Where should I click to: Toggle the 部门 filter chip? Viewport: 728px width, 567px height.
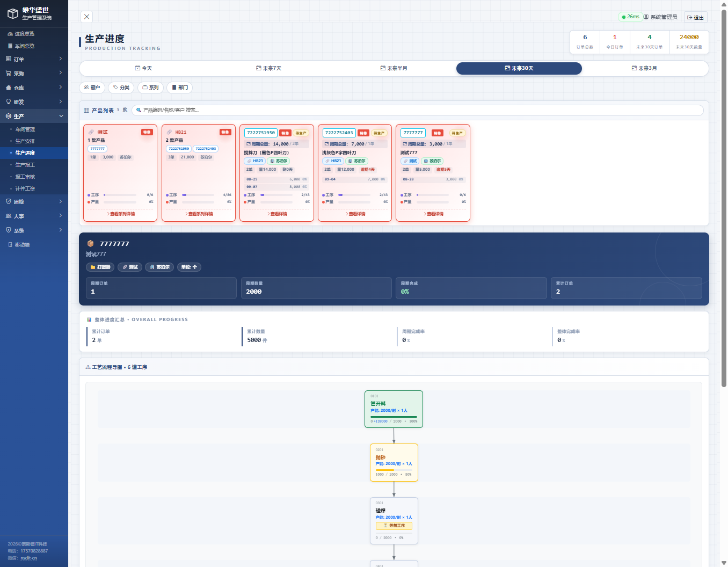tap(179, 88)
